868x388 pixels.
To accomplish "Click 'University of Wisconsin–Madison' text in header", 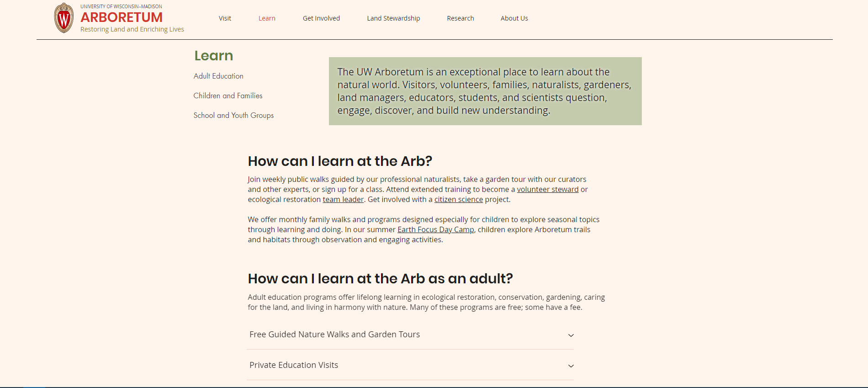I will (121, 6).
